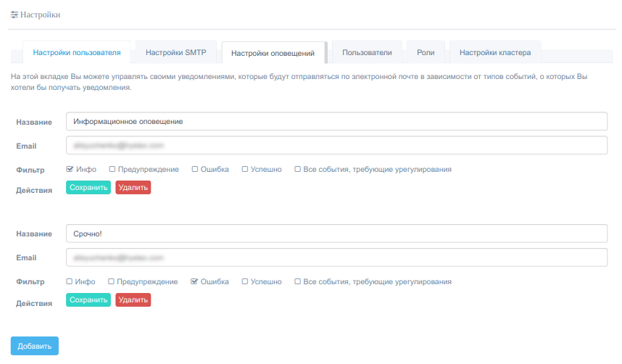
Task: Uncheck Ошибка in the Срочно! notification filter
Action: coord(194,281)
